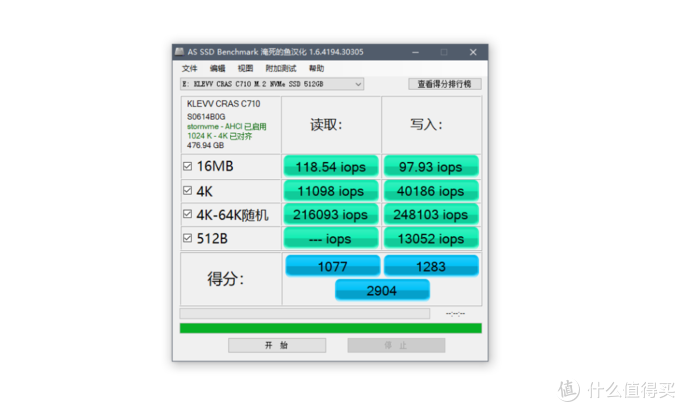Viewport: 680px width, 407px height.
Task: Open the 文件 menu
Action: coord(189,69)
